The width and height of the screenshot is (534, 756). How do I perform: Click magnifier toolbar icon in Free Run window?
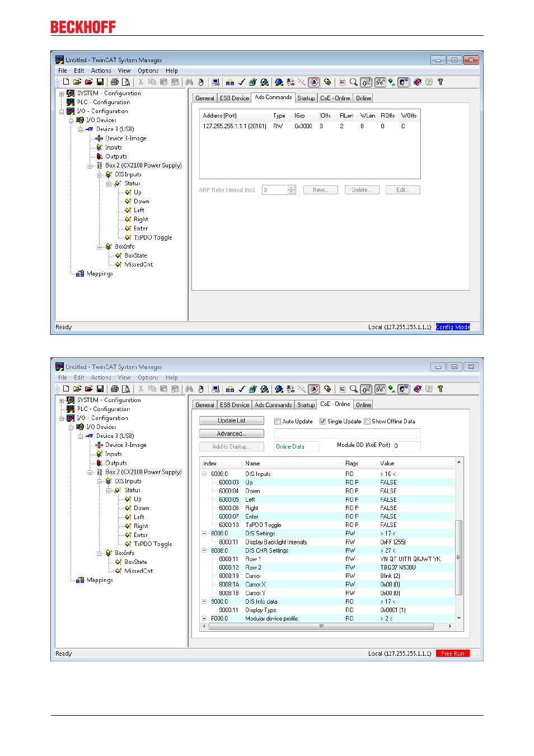click(354, 389)
